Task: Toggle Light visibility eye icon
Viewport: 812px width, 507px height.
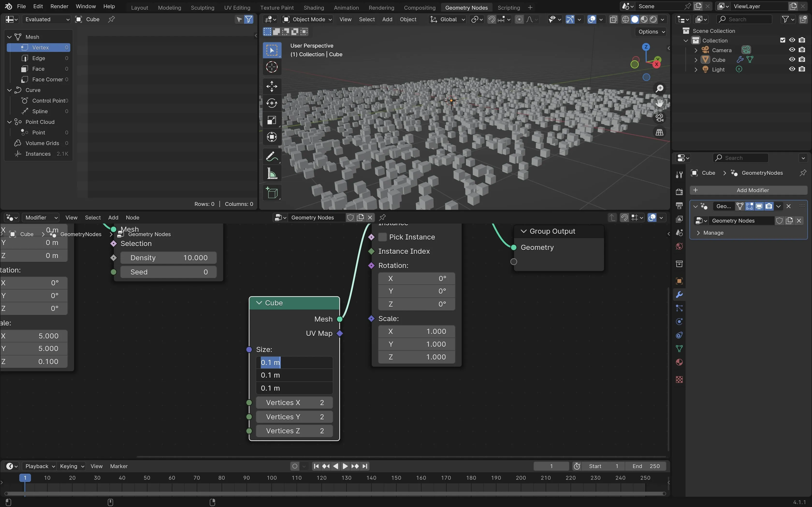Action: [x=792, y=69]
